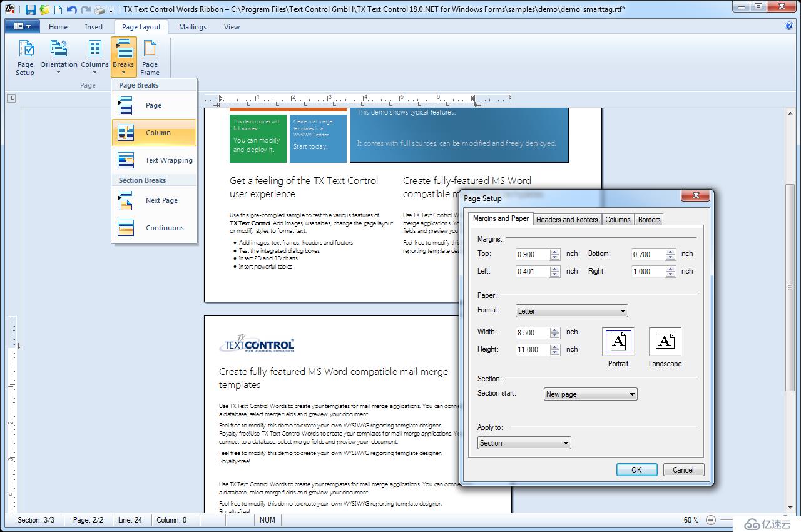Click the paper Height input field
This screenshot has height=532, width=801.
tap(533, 350)
